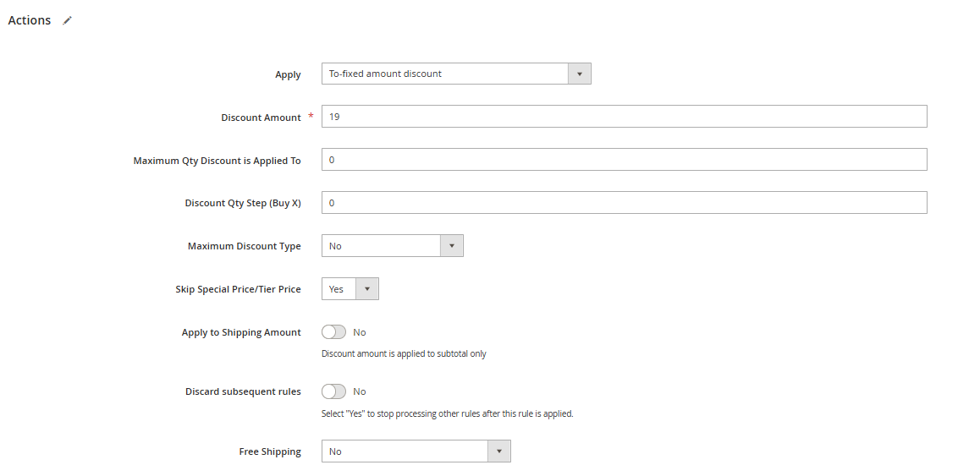This screenshot has height=476, width=980.
Task: Open the Free Shipping dropdown
Action: pos(416,451)
